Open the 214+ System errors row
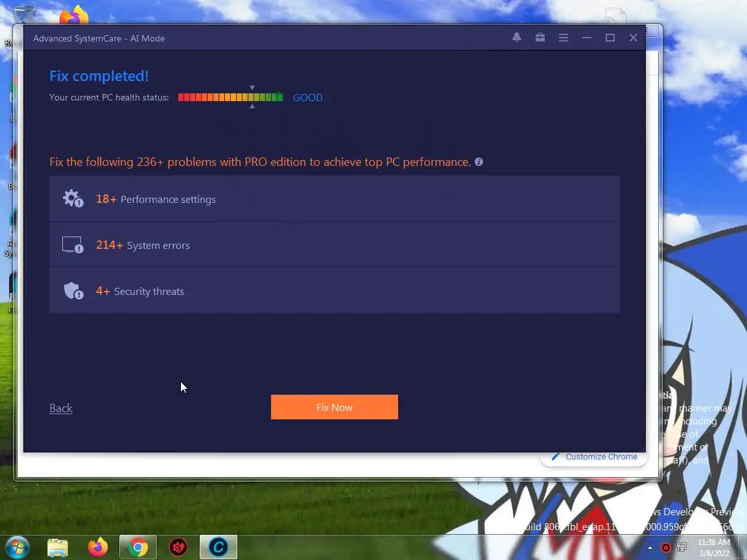The height and width of the screenshot is (560, 747). 335,245
